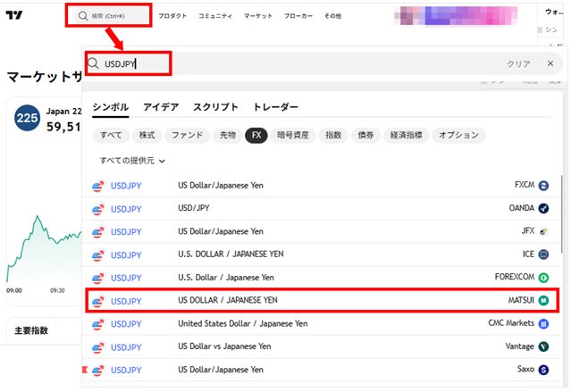Switch to the スクリプト tab
Image resolution: width=572 pixels, height=392 pixels.
click(x=215, y=107)
